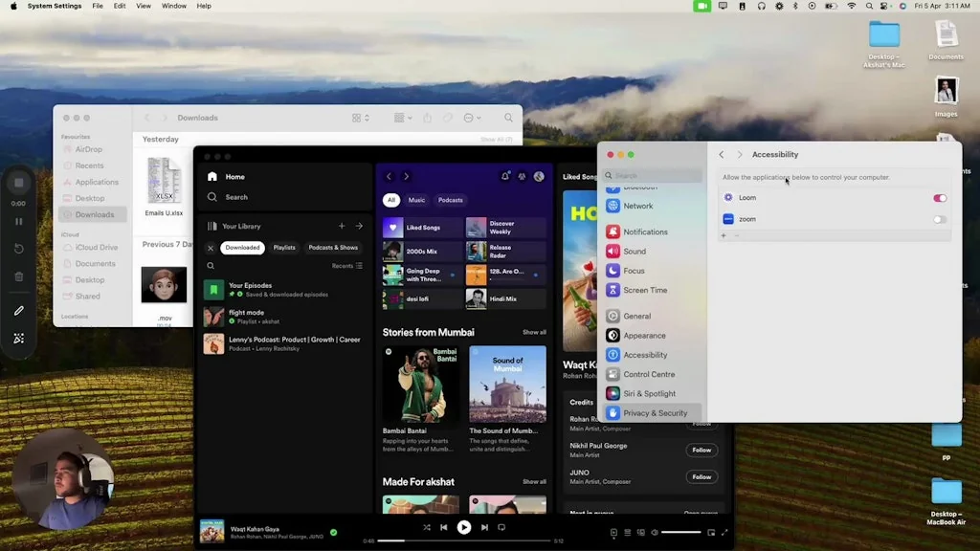Click the Loom pause recording button
Image resolution: width=980 pixels, height=551 pixels.
[x=18, y=221]
